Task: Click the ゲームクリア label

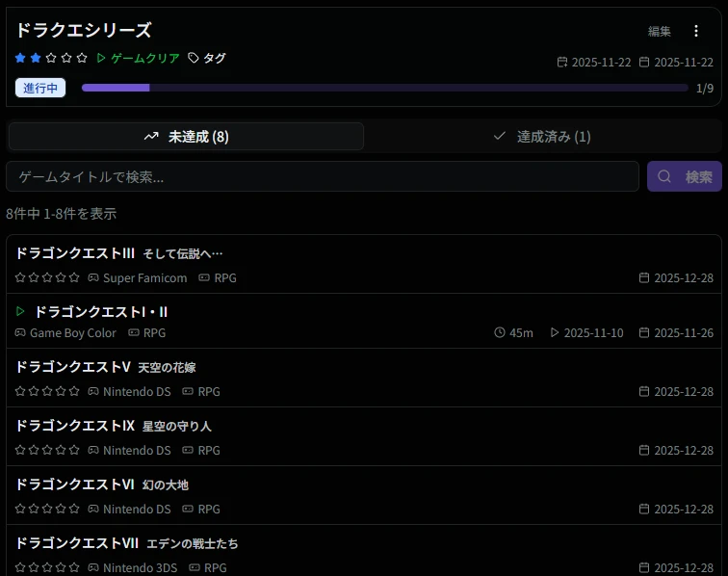Action: pos(145,58)
